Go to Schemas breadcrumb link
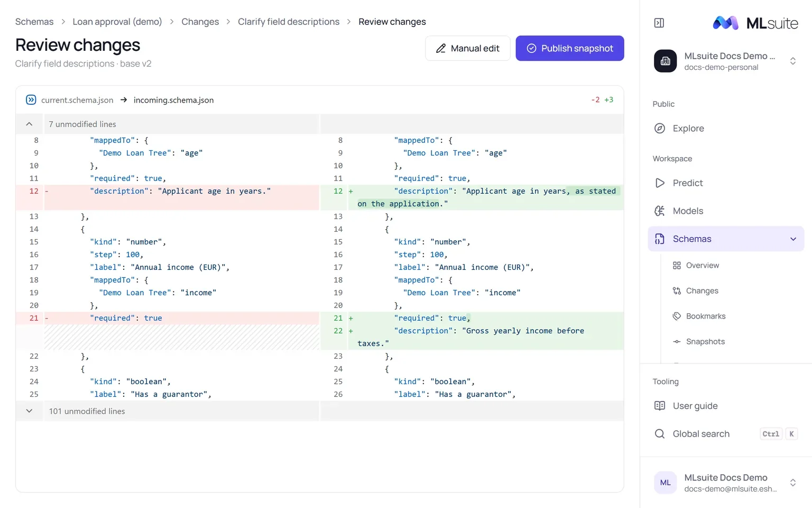Image resolution: width=812 pixels, height=508 pixels. [34, 22]
